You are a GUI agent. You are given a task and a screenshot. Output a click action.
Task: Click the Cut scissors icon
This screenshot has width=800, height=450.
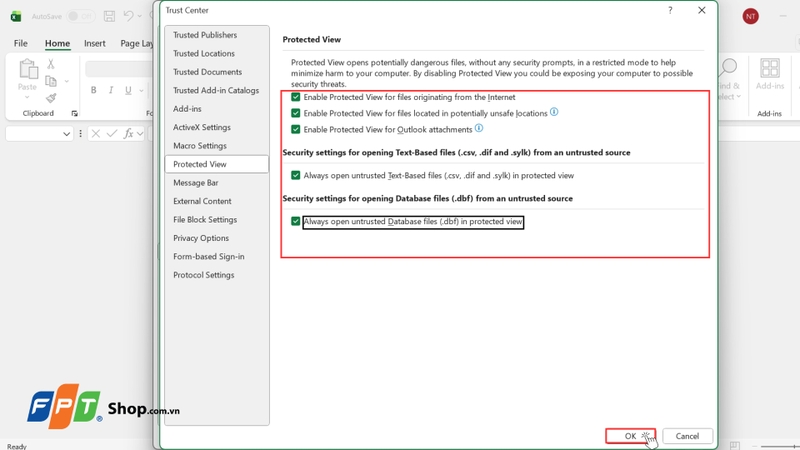pos(51,64)
